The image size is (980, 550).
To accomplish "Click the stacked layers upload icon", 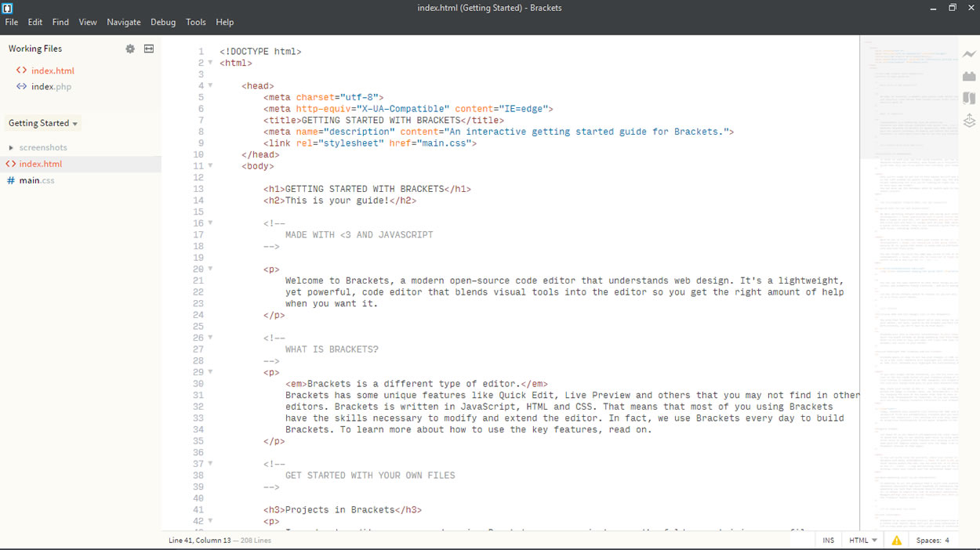I will click(x=970, y=121).
